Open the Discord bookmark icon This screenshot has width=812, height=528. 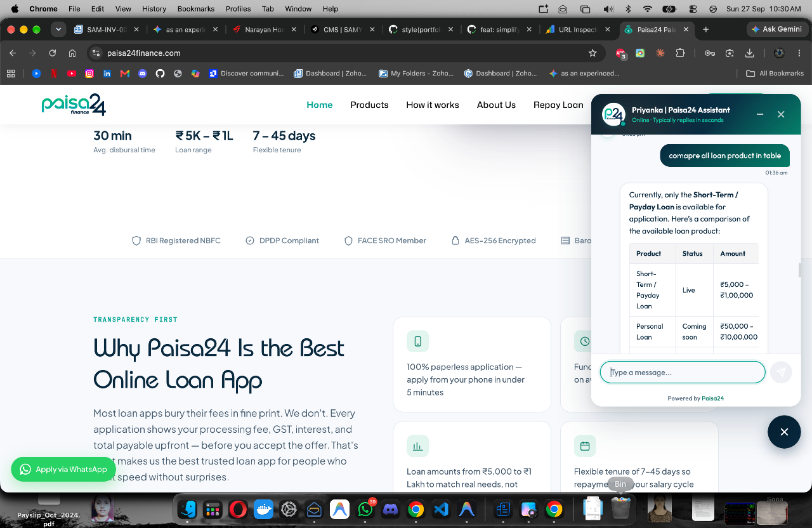click(142, 74)
